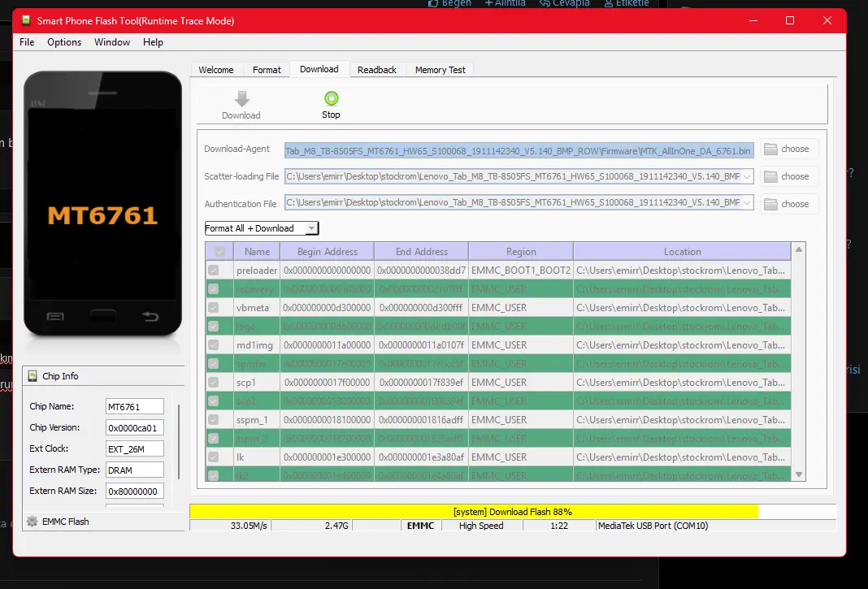This screenshot has height=589, width=868.
Task: Toggle the preloader row checkbox
Action: click(213, 271)
